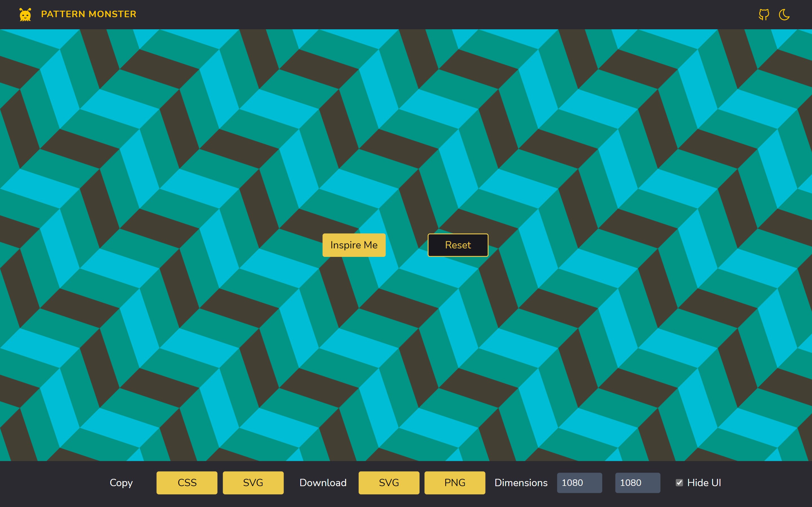Click the Copy label in bottom bar
This screenshot has width=812, height=507.
tap(121, 482)
